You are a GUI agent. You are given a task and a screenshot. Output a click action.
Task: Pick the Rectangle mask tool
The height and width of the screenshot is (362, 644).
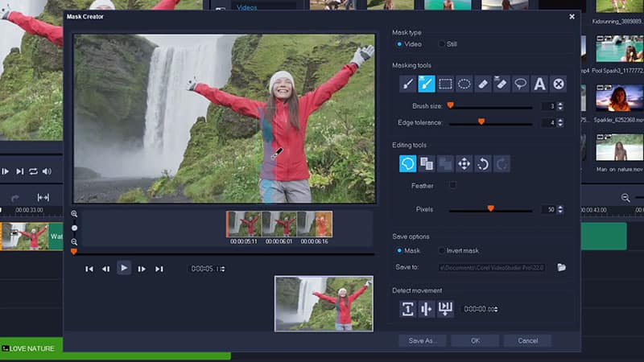point(445,84)
